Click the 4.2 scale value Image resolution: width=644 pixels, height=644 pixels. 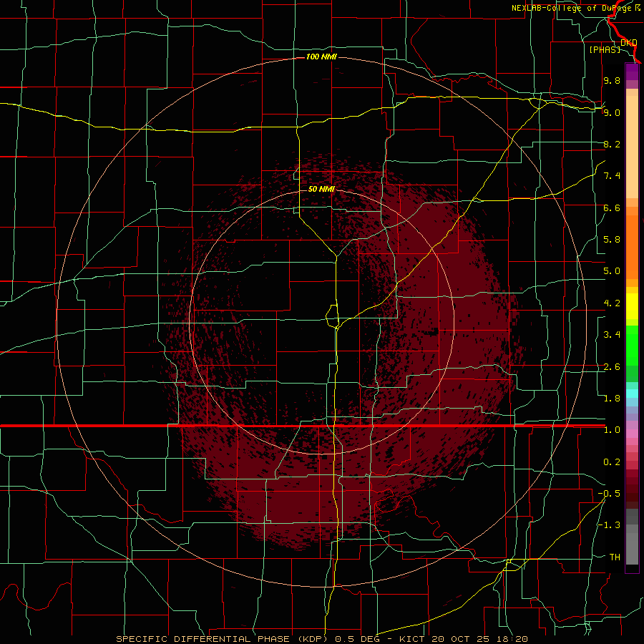pos(612,303)
